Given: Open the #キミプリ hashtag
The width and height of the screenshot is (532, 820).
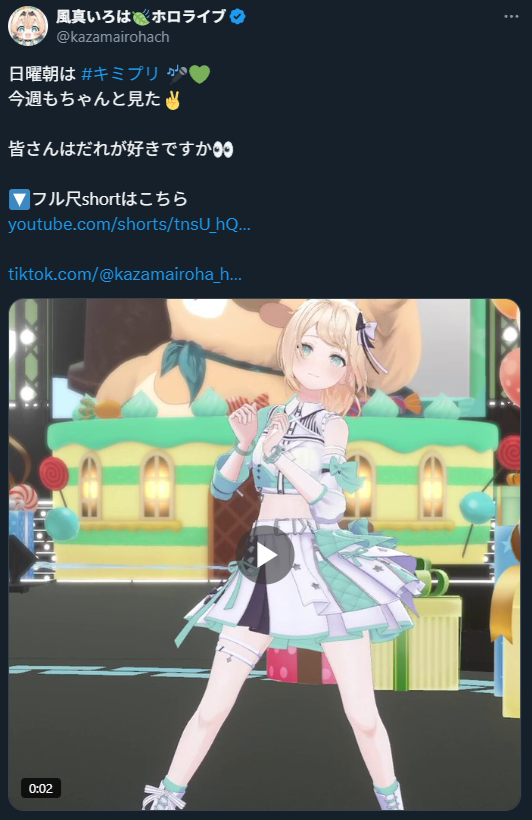Looking at the screenshot, I should pos(120,74).
